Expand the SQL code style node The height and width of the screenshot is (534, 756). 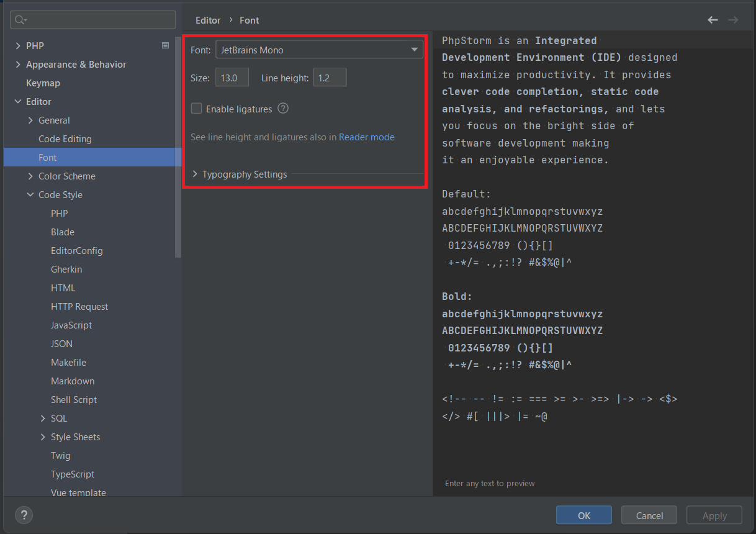[43, 419]
